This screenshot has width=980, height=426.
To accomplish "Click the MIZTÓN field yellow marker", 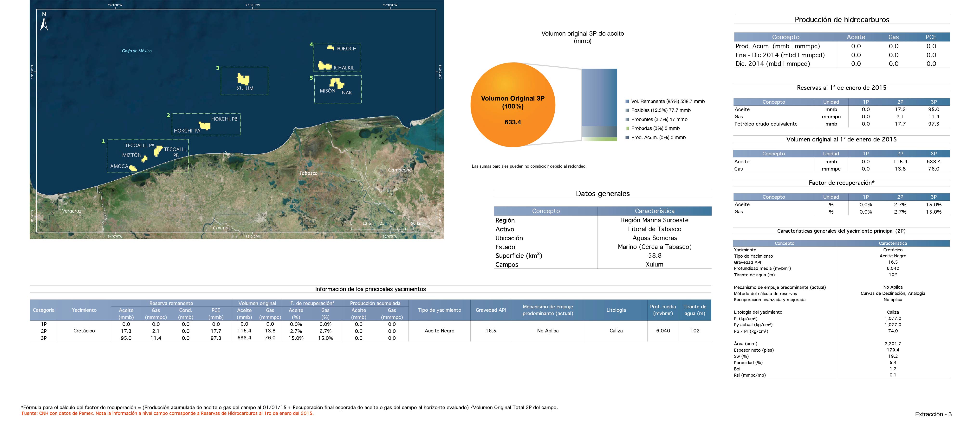I will [x=144, y=159].
